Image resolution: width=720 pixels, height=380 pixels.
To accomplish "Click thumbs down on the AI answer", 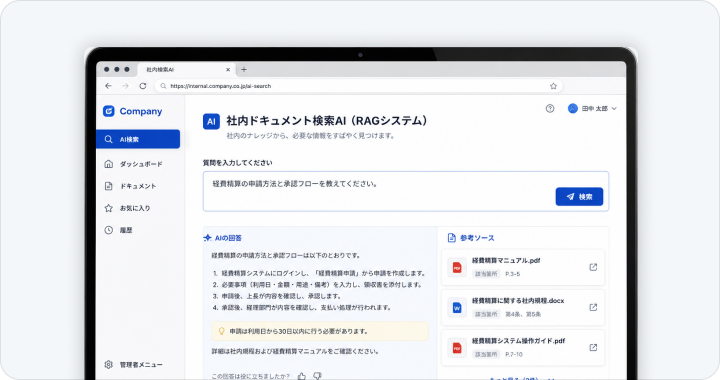I will click(x=317, y=376).
